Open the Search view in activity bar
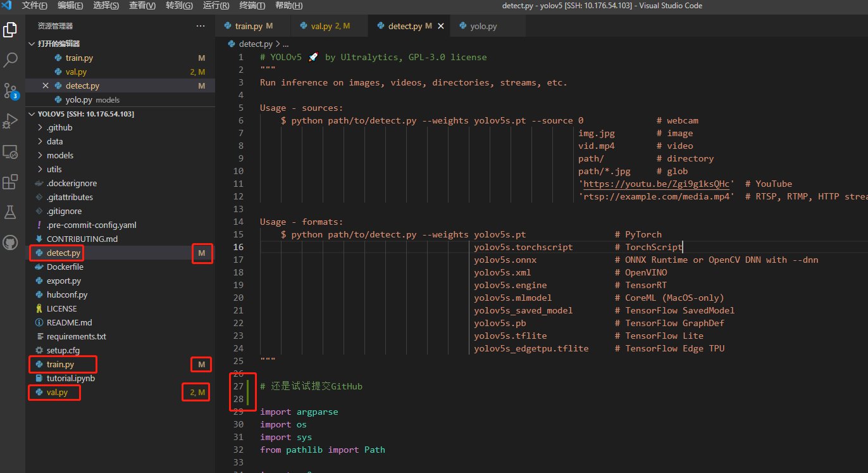This screenshot has height=473, width=868. point(10,60)
